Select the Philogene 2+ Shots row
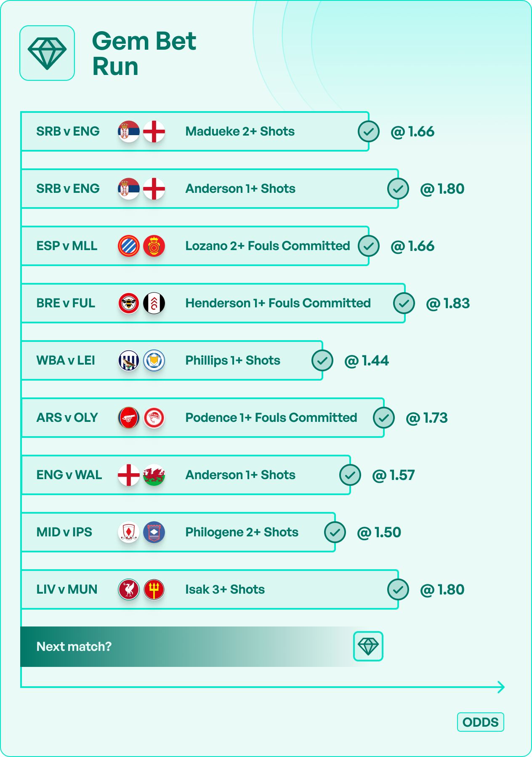 [242, 532]
